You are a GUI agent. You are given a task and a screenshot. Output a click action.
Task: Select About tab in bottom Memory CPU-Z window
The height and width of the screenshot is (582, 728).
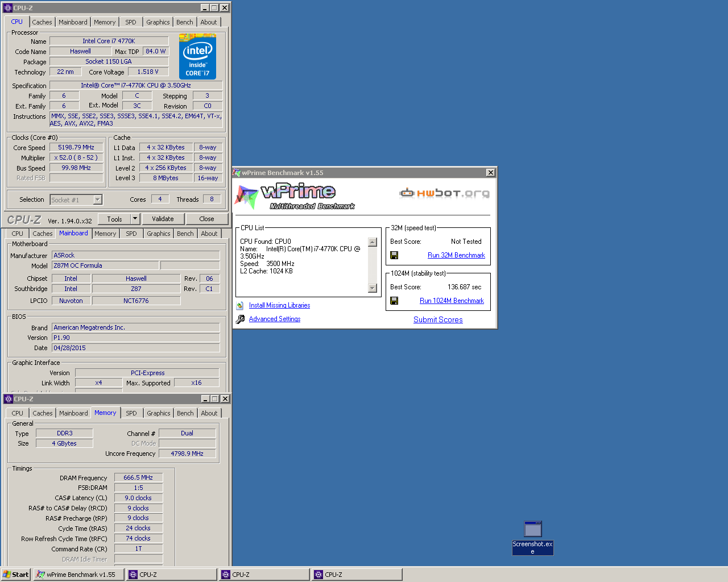pos(209,413)
